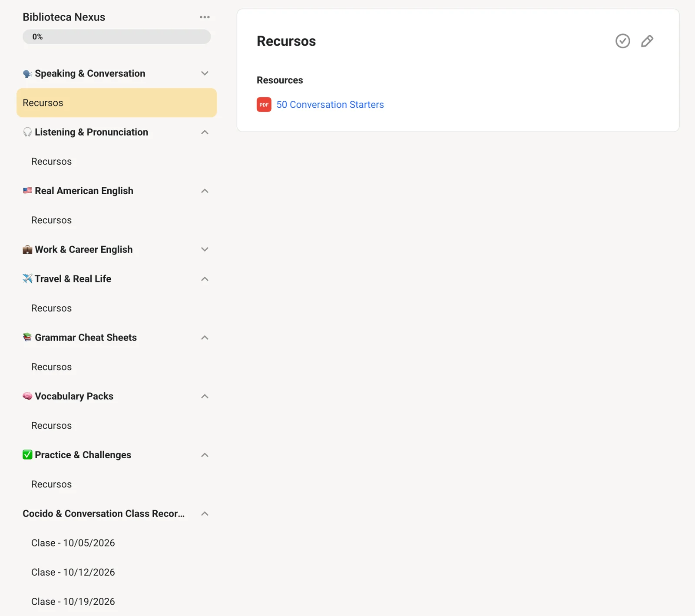The width and height of the screenshot is (695, 616).
Task: Collapse the Listening & Pronunciation section
Action: [x=205, y=132]
